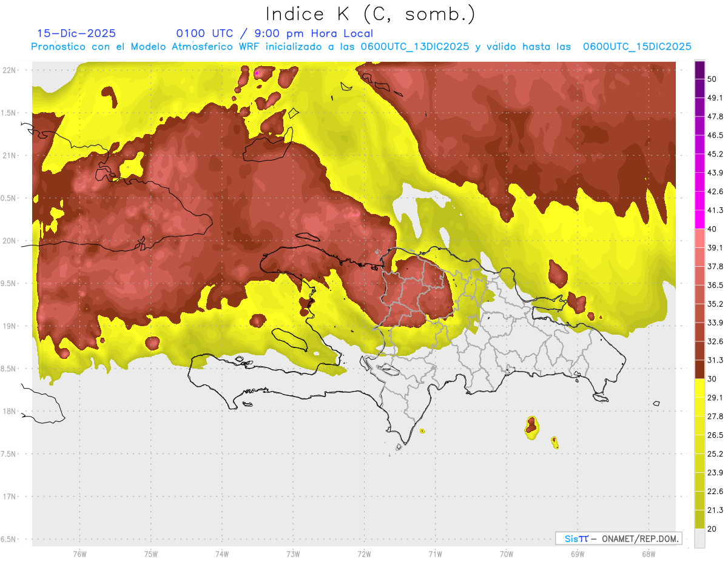
Task: Click the longitude label "74W"
Action: [x=221, y=554]
